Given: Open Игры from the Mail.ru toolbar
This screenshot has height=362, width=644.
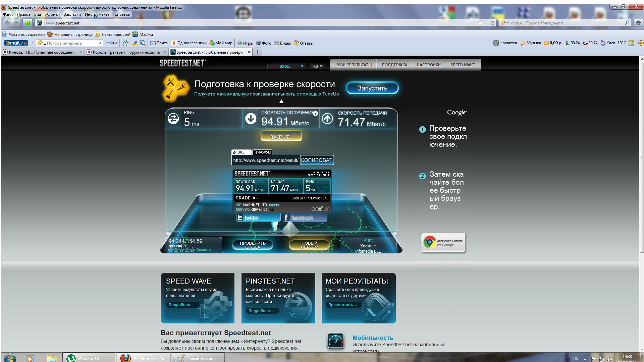Looking at the screenshot, I should (x=245, y=43).
